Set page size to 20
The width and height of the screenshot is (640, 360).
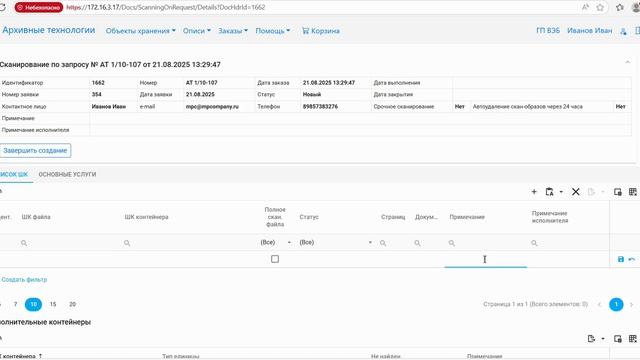pos(72,304)
